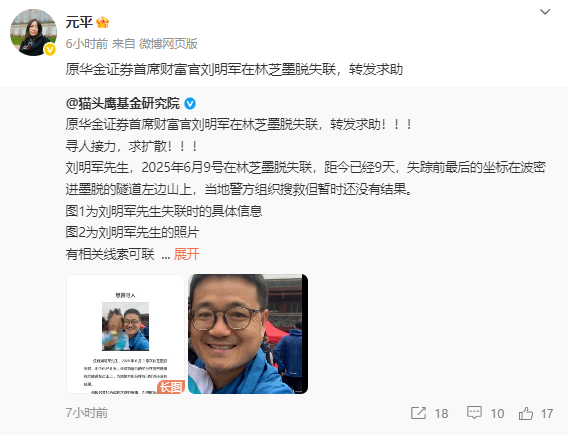Open the comments via the speech bubble icon
Viewport: 568px width, 445px height.
[474, 413]
